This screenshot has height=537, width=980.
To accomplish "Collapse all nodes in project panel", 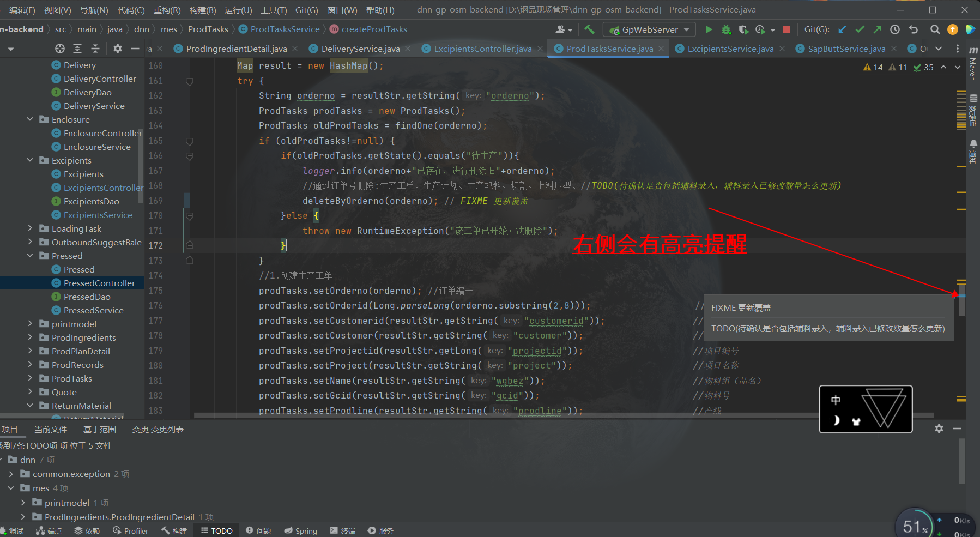I will click(95, 49).
